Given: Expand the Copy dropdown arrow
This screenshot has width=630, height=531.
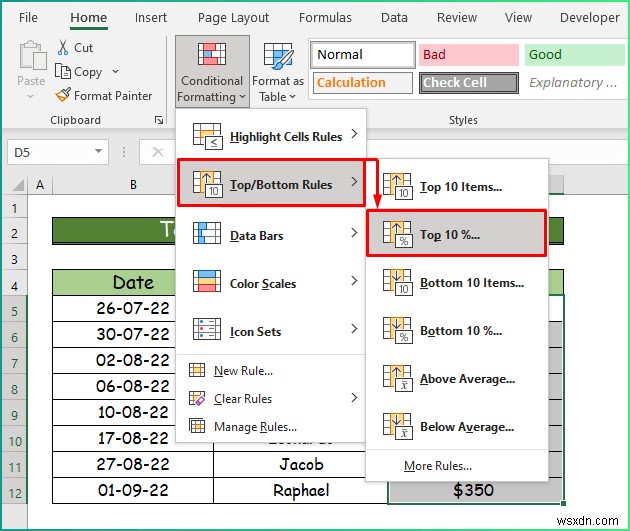Looking at the screenshot, I should tap(116, 71).
